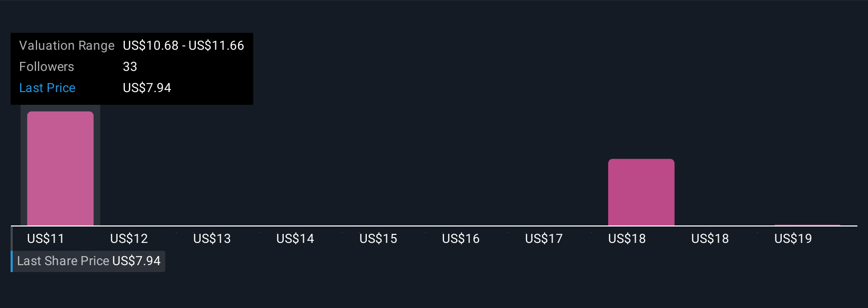The width and height of the screenshot is (868, 308).
Task: Click the US$10.68 - US$11.66 range value
Action: pos(183,46)
